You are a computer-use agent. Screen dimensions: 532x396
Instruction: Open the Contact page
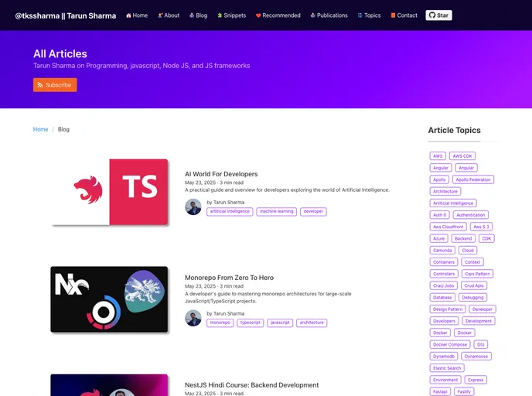404,15
